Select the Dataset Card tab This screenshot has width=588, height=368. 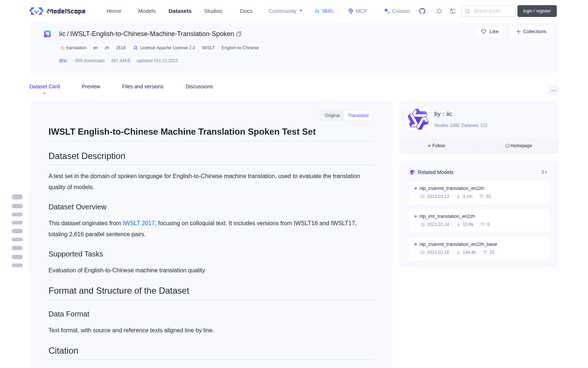pos(44,86)
